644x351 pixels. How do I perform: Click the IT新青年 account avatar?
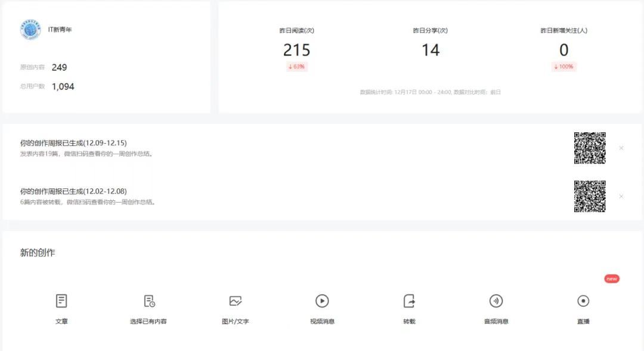click(30, 30)
